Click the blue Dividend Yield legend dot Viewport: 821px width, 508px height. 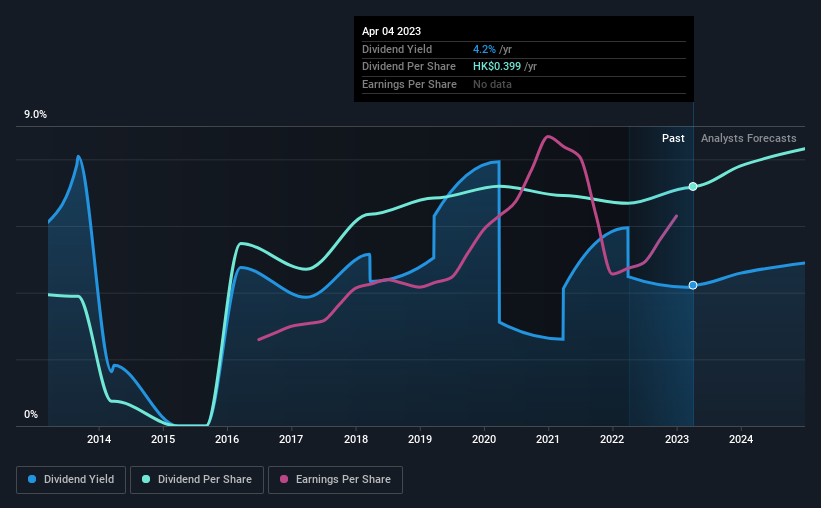(32, 479)
